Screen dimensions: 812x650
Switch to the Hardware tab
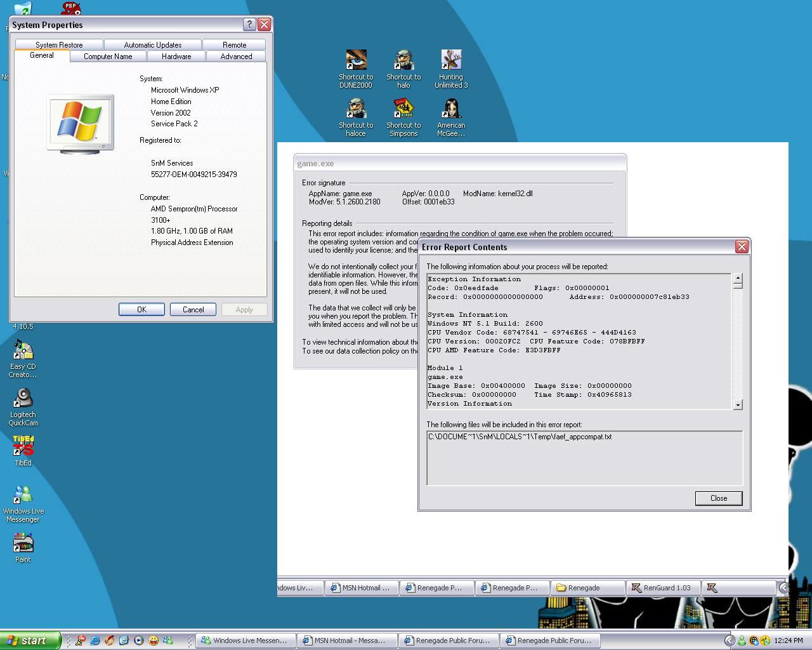(176, 56)
